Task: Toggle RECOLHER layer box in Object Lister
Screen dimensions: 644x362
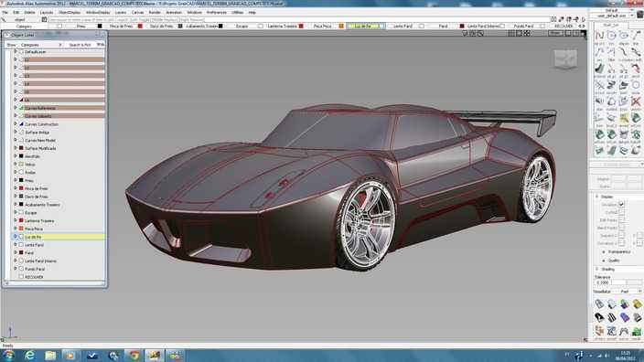Action: click(x=21, y=277)
